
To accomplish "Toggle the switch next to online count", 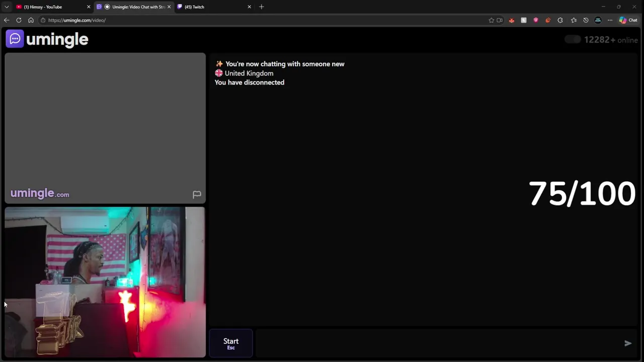I will coord(573,40).
